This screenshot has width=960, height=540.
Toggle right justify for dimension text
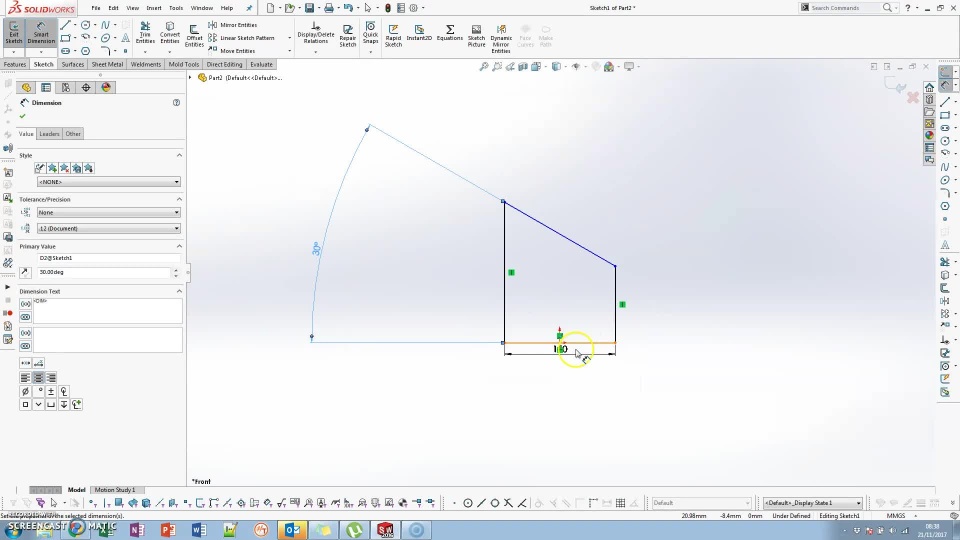[x=51, y=378]
